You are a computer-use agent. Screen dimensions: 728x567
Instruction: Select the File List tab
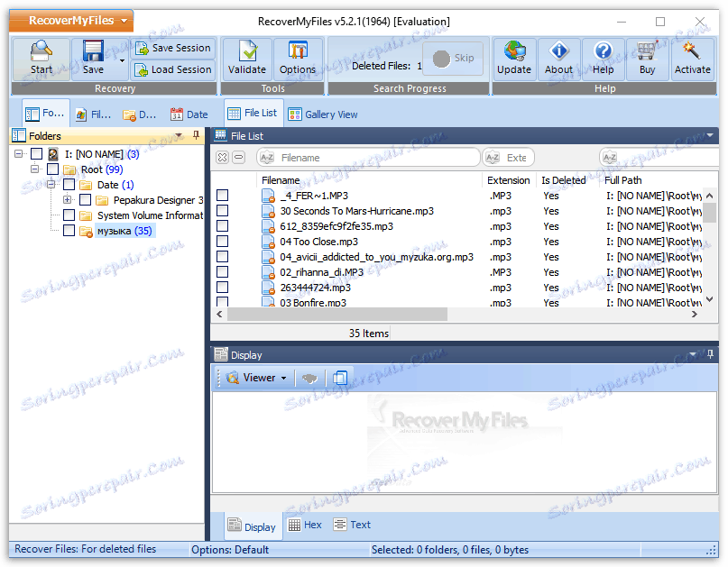point(253,113)
